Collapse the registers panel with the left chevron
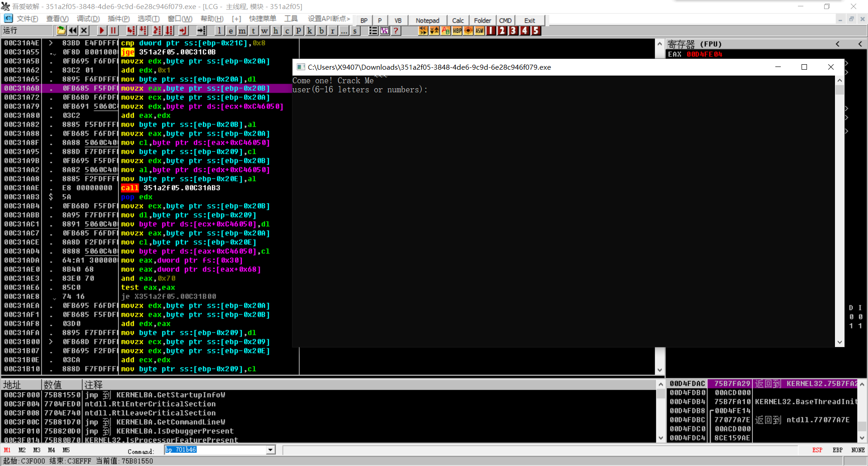This screenshot has height=466, width=868. pyautogui.click(x=838, y=44)
